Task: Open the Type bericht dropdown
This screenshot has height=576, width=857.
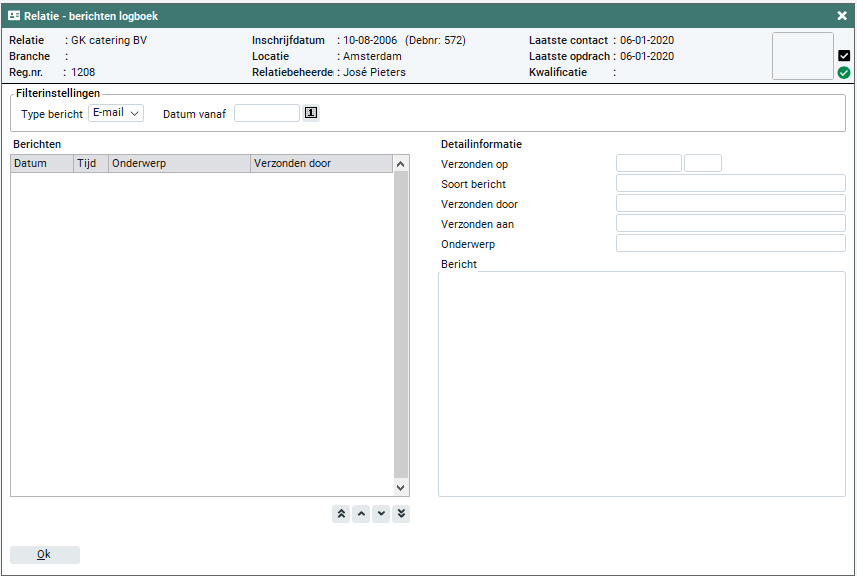Action: pyautogui.click(x=116, y=113)
